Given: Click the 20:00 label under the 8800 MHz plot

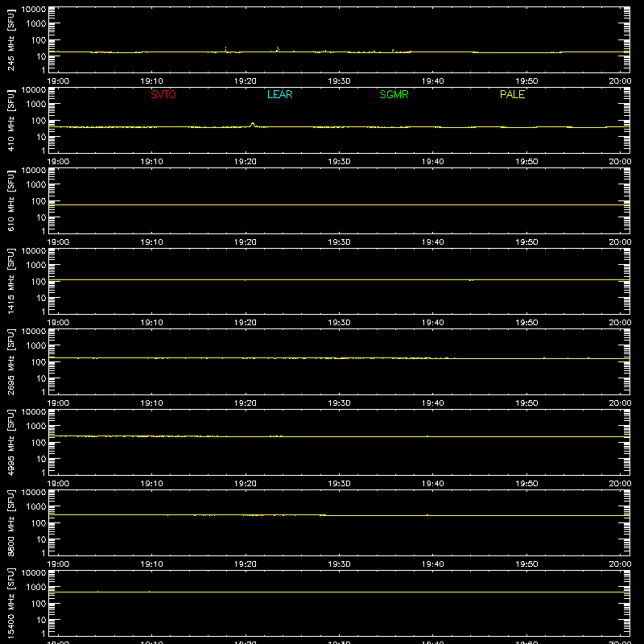Looking at the screenshot, I should coord(620,564).
